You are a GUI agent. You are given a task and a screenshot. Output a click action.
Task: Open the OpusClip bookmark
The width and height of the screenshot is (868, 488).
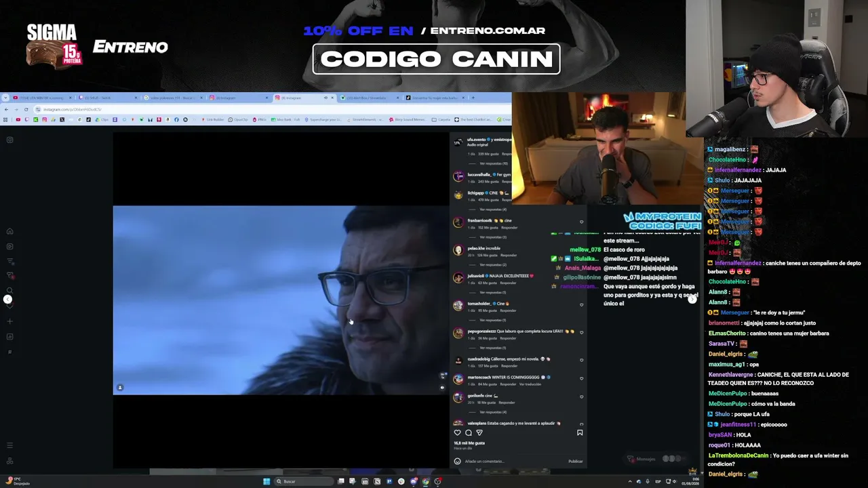(x=238, y=120)
